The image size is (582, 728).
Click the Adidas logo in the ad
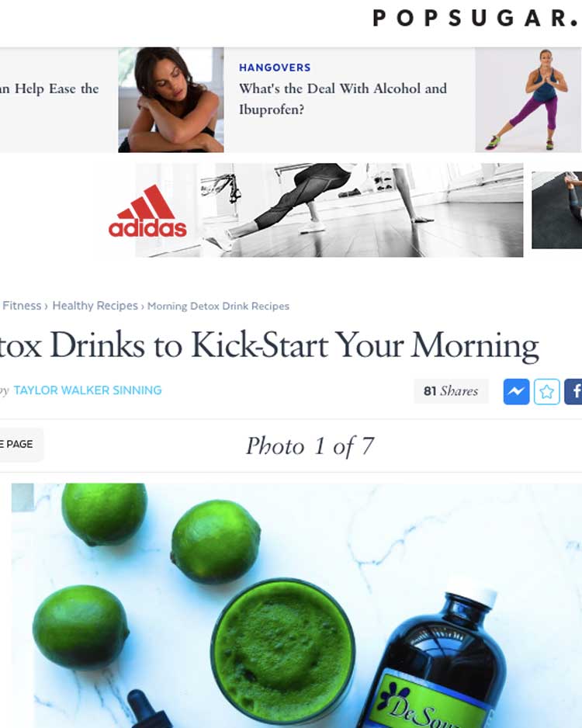click(x=147, y=211)
